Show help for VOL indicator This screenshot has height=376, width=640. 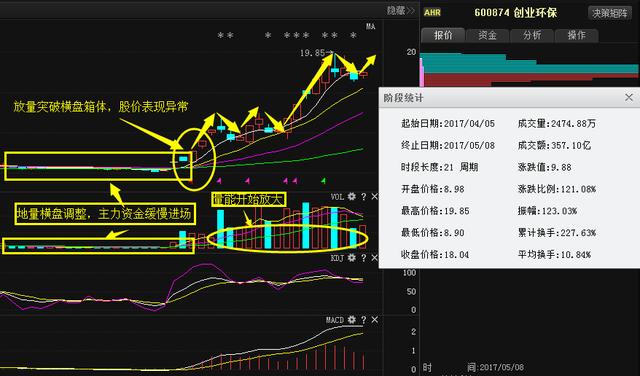pyautogui.click(x=363, y=197)
